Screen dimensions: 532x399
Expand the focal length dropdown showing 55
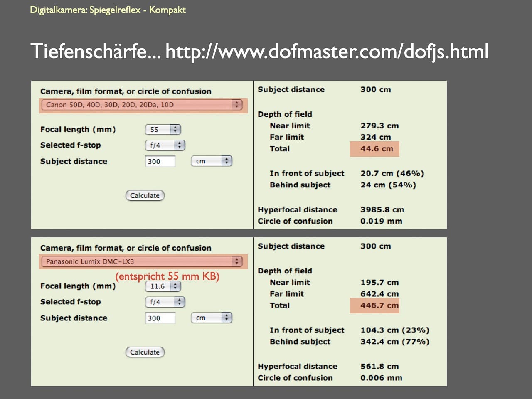coord(163,130)
